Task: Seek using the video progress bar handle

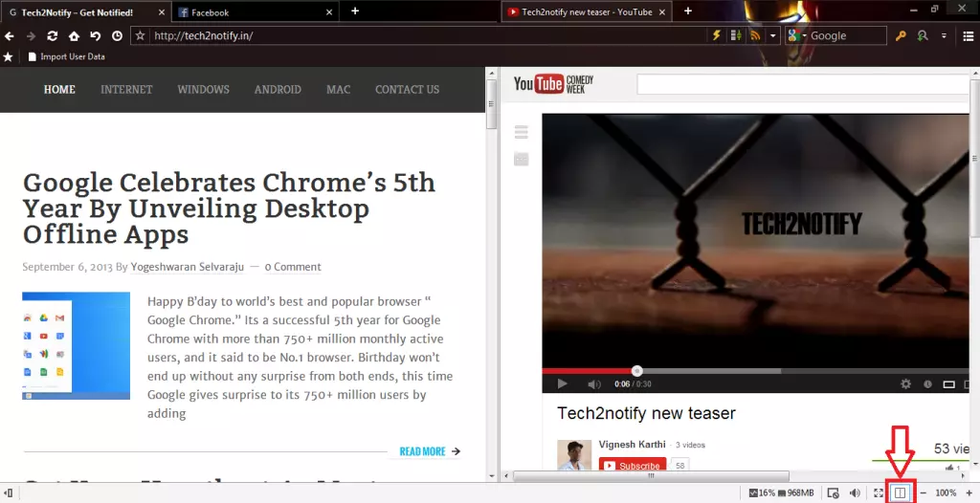Action: click(x=636, y=370)
